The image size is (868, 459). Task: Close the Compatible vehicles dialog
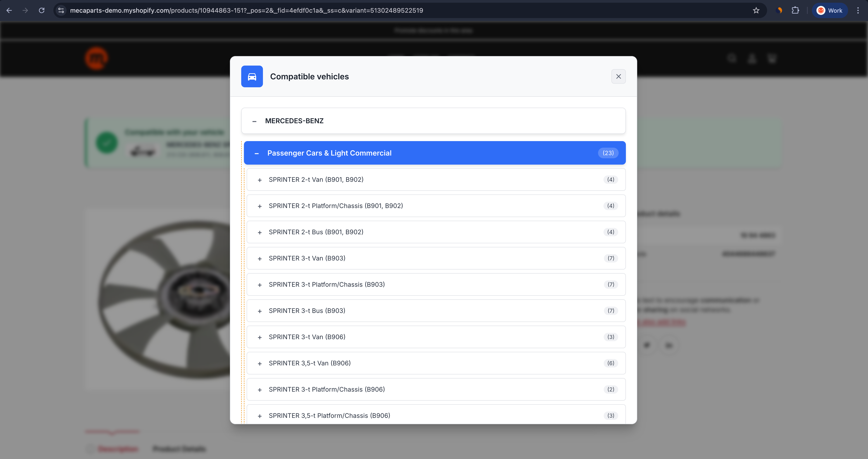(618, 76)
